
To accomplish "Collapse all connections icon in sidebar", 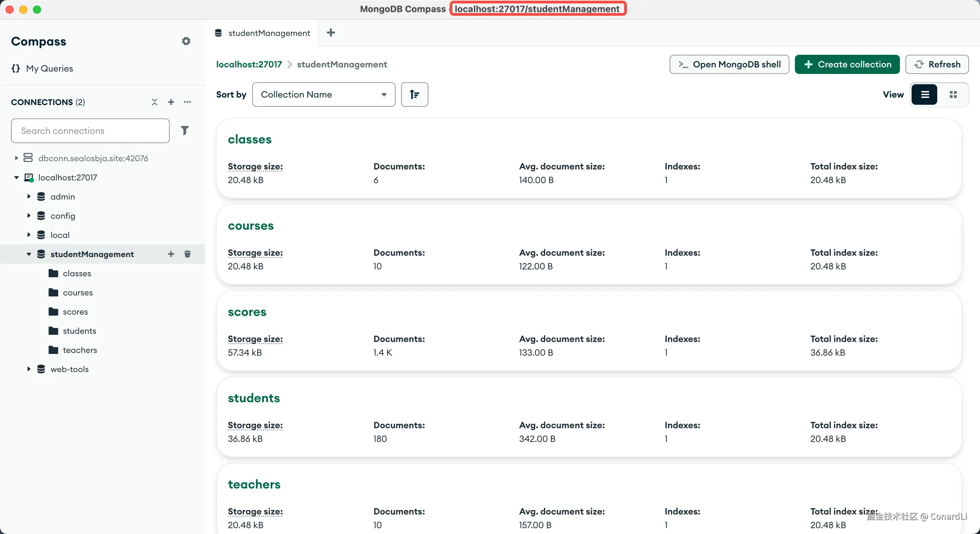I will pyautogui.click(x=154, y=102).
